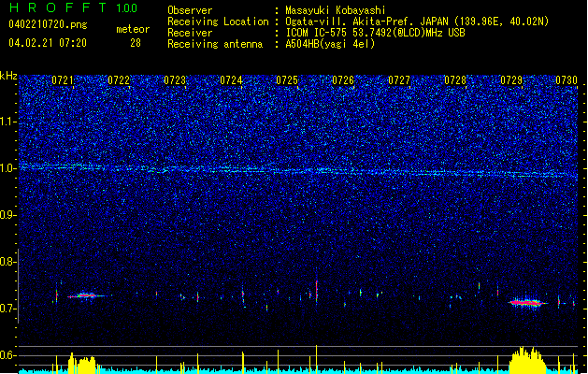Click the date 04.02.21 07:20

coord(48,43)
